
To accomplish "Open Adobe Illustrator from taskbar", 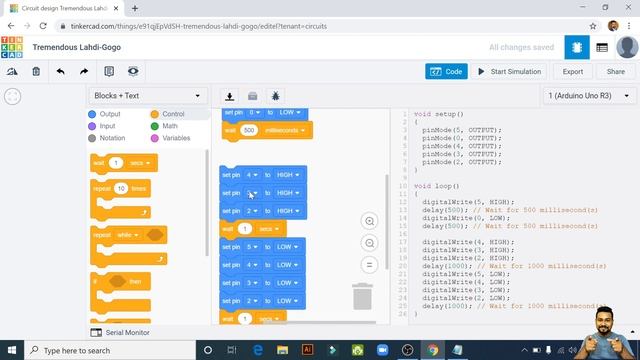I will (x=307, y=350).
